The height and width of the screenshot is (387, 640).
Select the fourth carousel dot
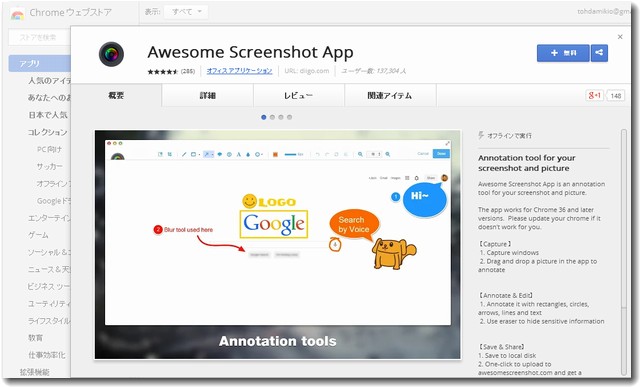pos(289,117)
